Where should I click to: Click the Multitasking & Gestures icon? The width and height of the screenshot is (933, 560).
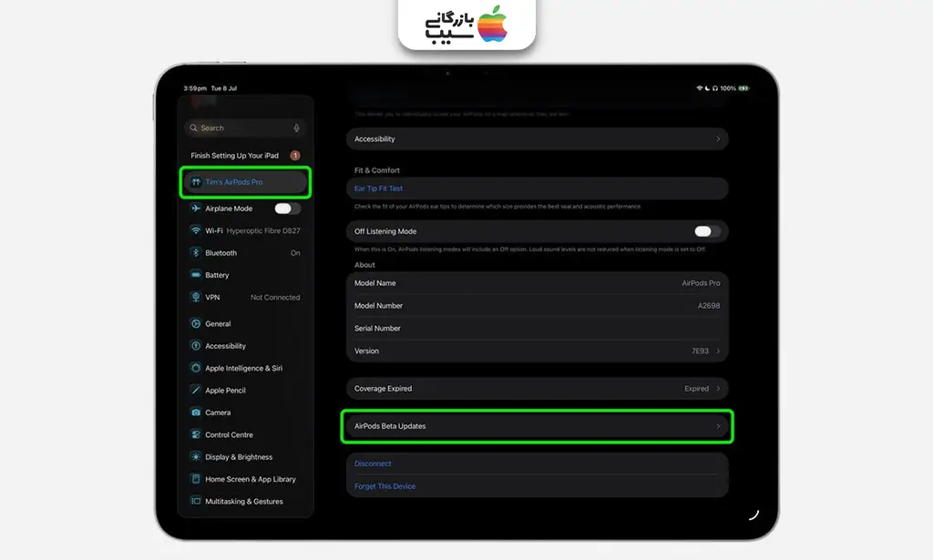point(196,501)
